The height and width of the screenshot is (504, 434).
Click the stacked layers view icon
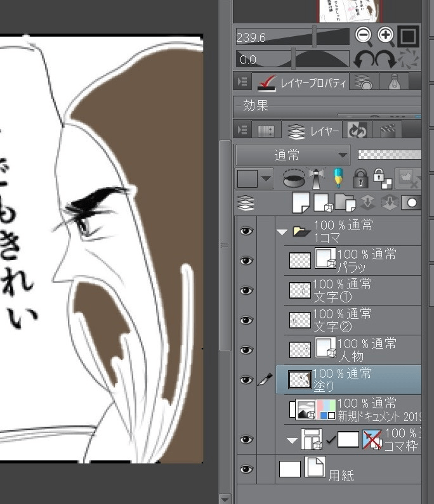246,203
